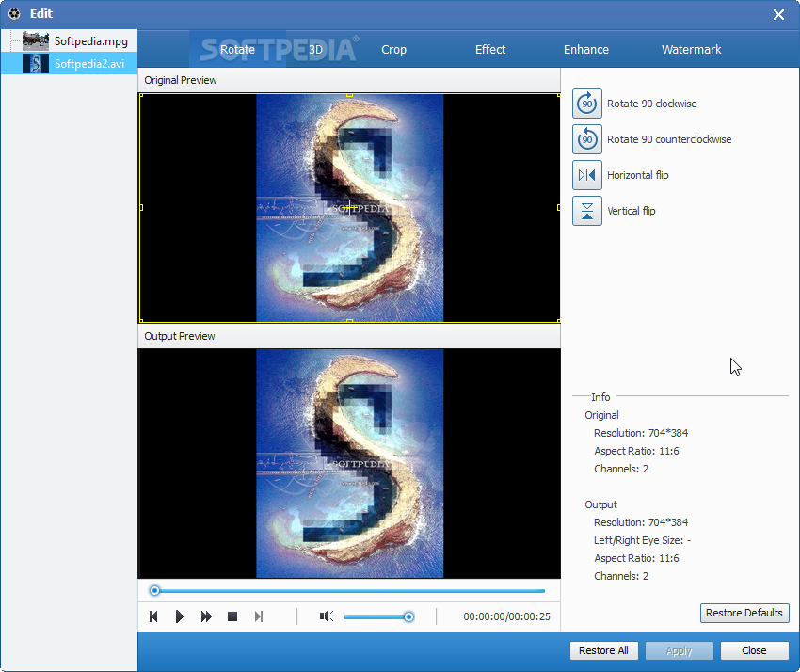Click the 'Rotate 90 counterclockwise' label
Image resolution: width=800 pixels, height=672 pixels.
pyautogui.click(x=669, y=139)
